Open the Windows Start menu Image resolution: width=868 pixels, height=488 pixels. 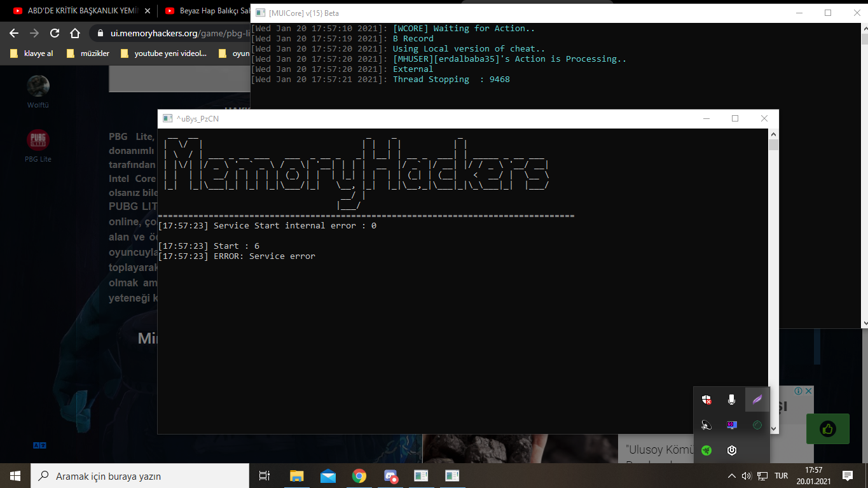click(15, 475)
